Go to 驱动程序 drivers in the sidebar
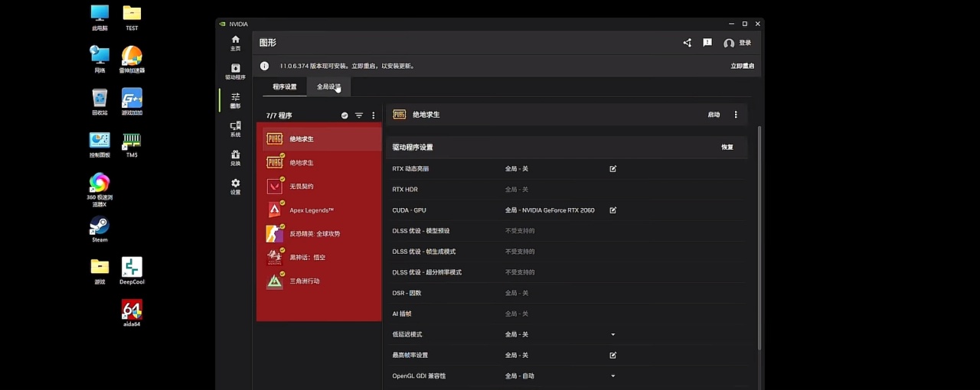Viewport: 980px width, 390px height. click(235, 72)
